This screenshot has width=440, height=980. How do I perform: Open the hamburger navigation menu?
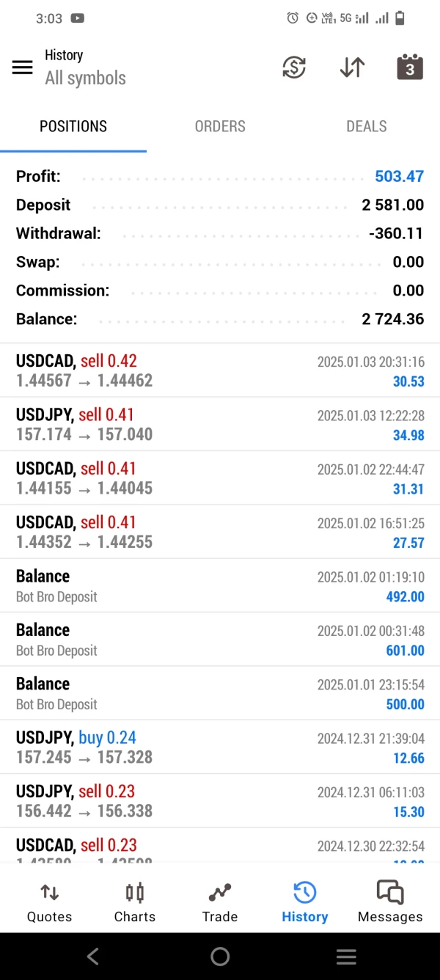[x=23, y=67]
